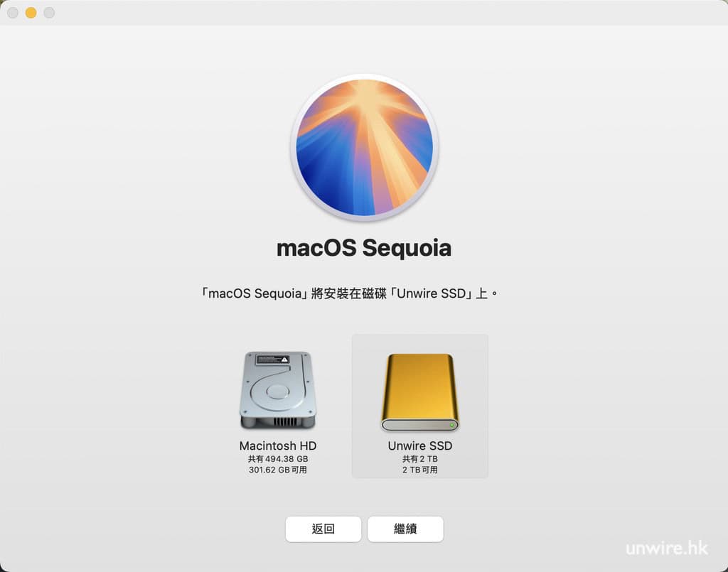
Task: Select the Macintosh HD disk icon
Action: (x=278, y=390)
